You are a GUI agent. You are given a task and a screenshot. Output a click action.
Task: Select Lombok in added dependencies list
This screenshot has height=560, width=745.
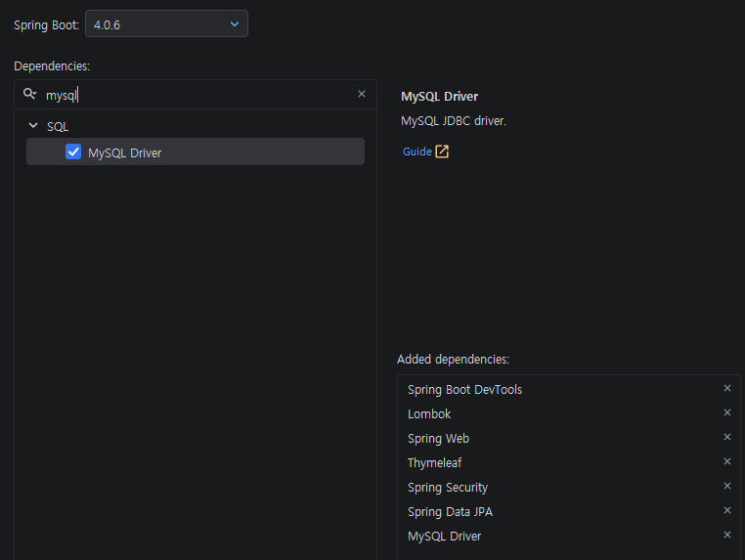[x=429, y=414]
